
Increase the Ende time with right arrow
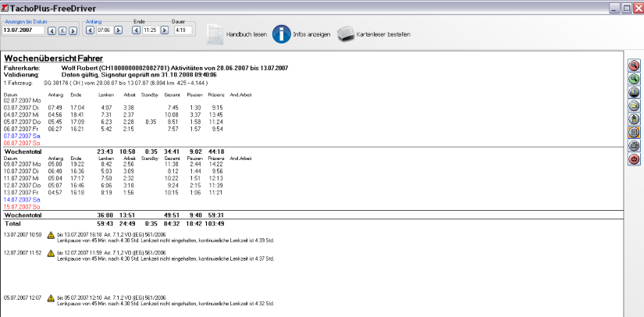(x=163, y=30)
